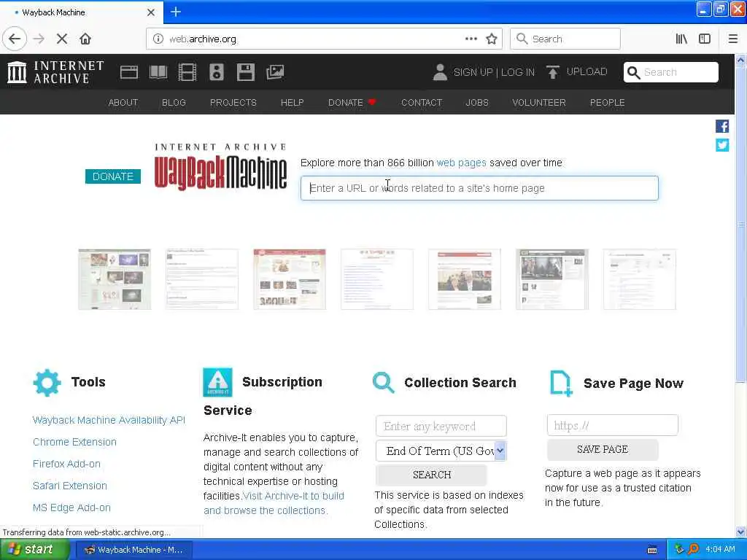Open the Video (film strip) collection icon
Image resolution: width=747 pixels, height=560 pixels.
click(x=187, y=72)
